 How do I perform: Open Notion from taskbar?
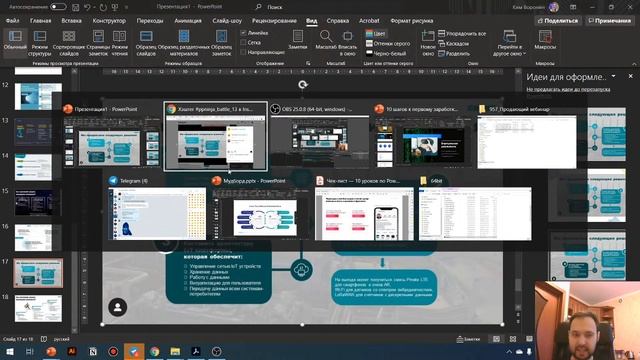(93, 351)
